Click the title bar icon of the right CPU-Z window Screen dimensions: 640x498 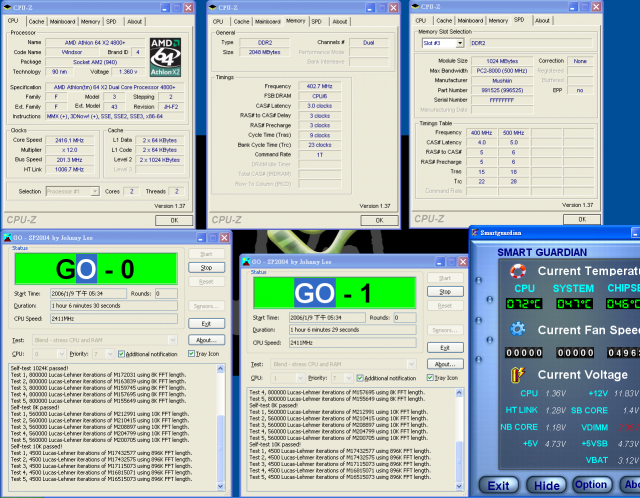(416, 7)
